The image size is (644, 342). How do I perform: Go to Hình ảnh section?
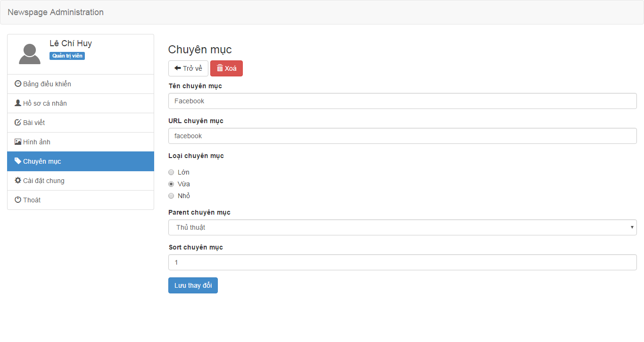(81, 142)
